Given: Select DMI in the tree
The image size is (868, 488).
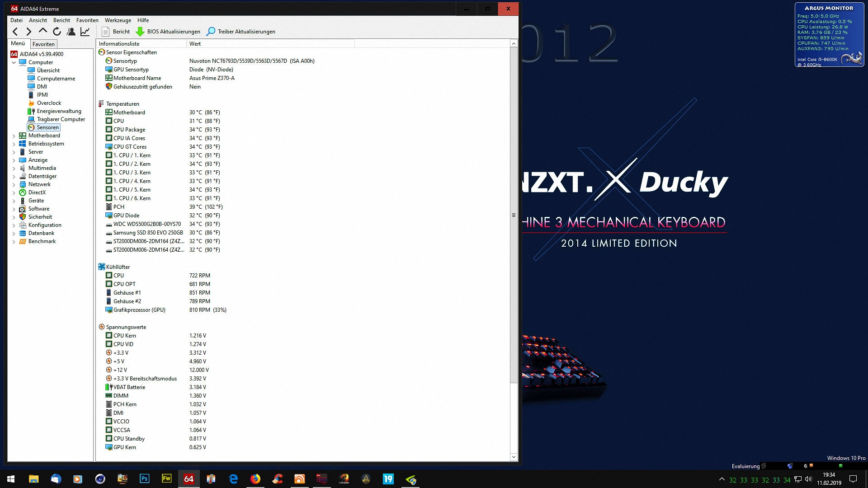Looking at the screenshot, I should (38, 87).
